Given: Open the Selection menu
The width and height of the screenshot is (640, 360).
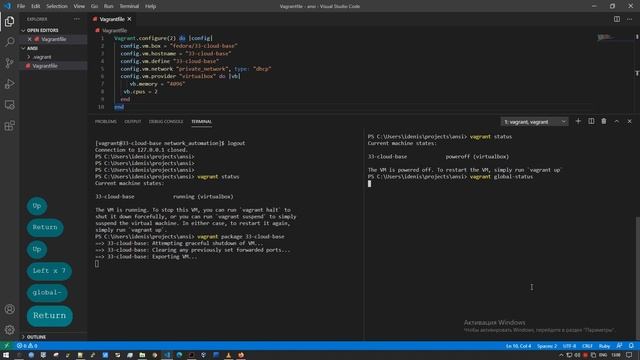Looking at the screenshot, I should click(57, 6).
